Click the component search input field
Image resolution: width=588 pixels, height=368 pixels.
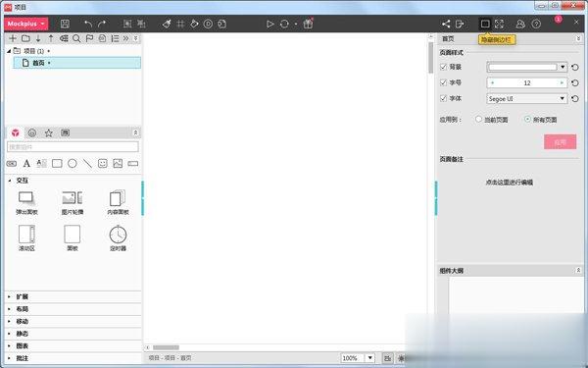(x=73, y=147)
